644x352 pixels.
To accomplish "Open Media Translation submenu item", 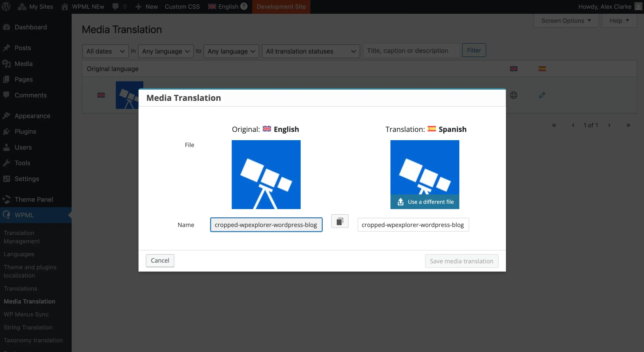I will pyautogui.click(x=29, y=301).
